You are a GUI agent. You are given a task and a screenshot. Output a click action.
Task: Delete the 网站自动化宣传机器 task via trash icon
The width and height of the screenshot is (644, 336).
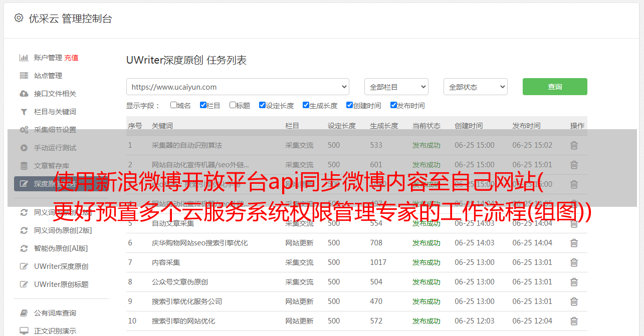pos(574,165)
